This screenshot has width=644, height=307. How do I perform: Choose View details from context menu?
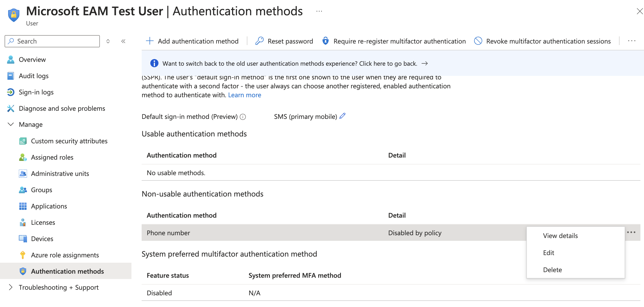tap(560, 236)
